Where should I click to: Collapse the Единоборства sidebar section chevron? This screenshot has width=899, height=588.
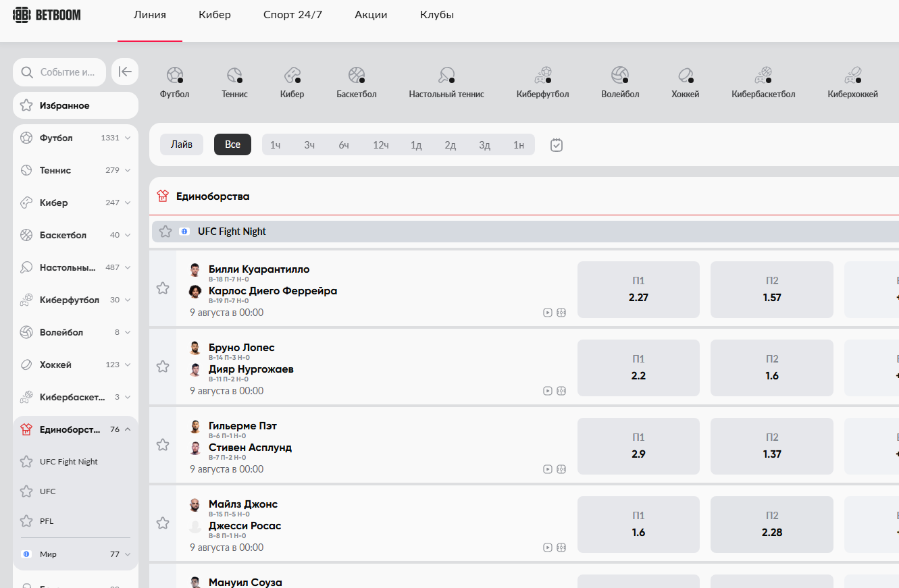point(128,429)
